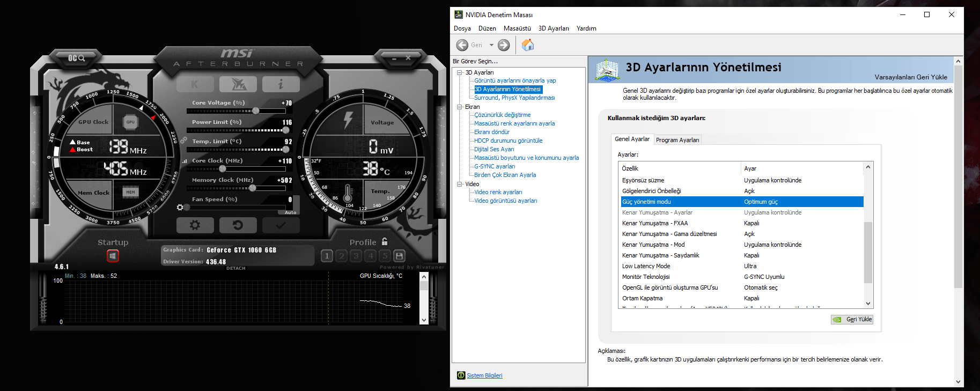Screen dimensions: 980x391
Task: Select Afterburner profile slot 3
Action: coord(356,256)
